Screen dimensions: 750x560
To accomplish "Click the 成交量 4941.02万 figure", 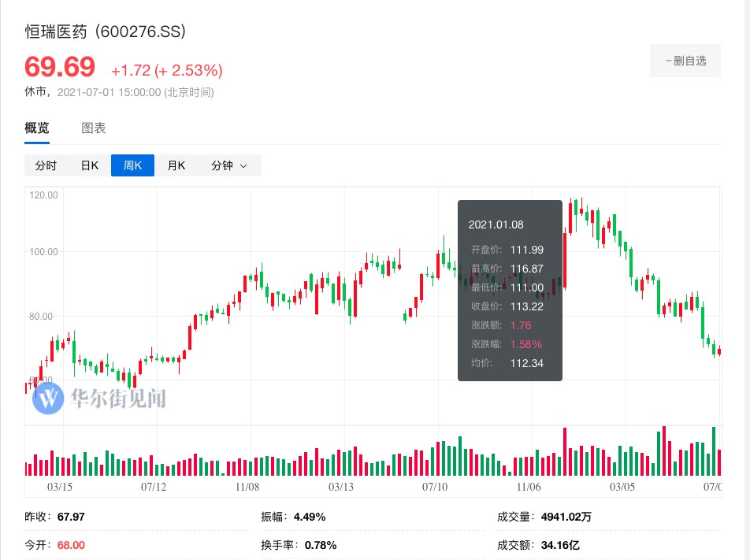I will coord(567,517).
